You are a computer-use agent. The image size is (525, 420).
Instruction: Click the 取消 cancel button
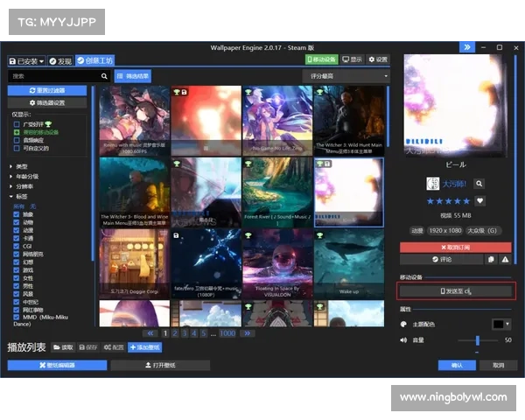498,365
